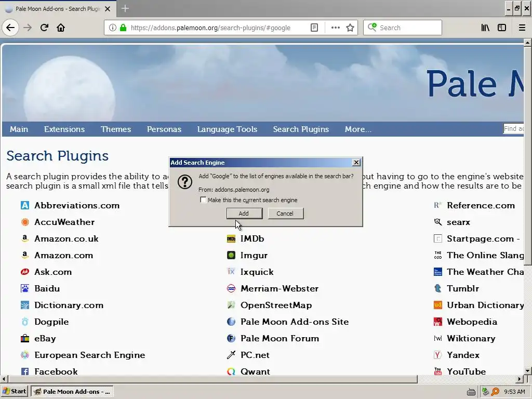Viewport: 532px width, 399px height.
Task: Click the Abbreviations.com plugin icon
Action: (25, 205)
